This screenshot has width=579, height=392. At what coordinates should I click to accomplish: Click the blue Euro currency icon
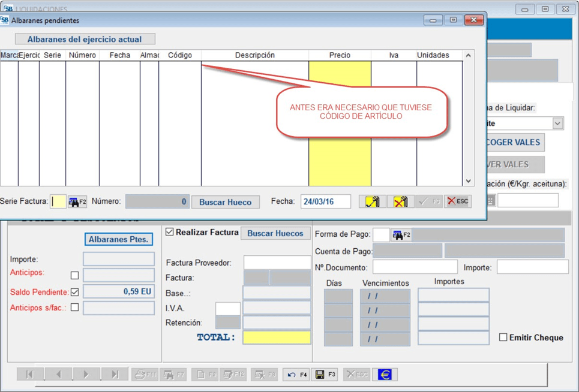pos(385,375)
